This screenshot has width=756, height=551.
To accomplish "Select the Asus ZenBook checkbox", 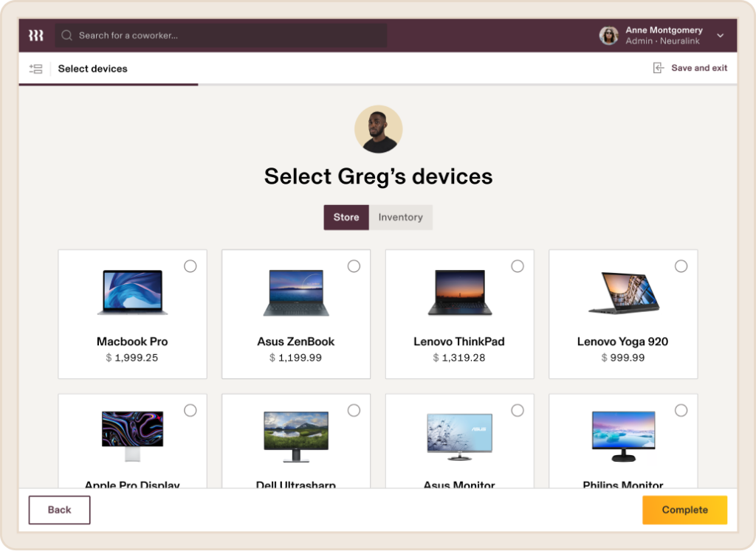I will coord(354,266).
